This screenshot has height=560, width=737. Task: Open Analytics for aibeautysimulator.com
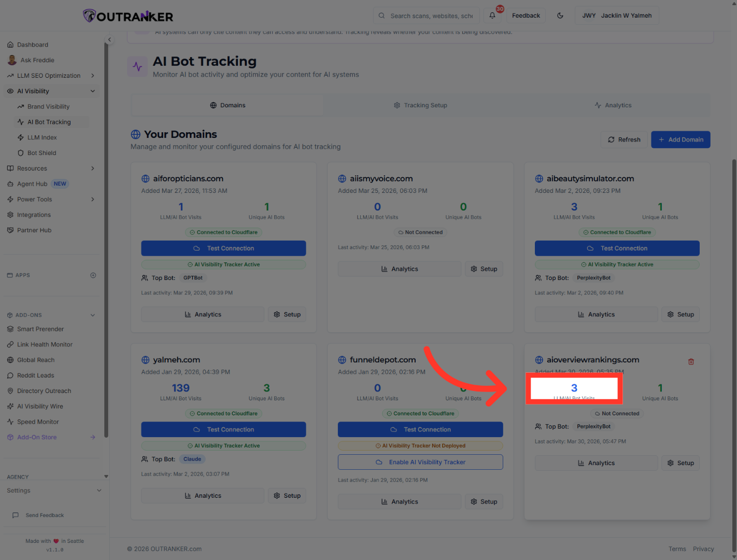[597, 315]
